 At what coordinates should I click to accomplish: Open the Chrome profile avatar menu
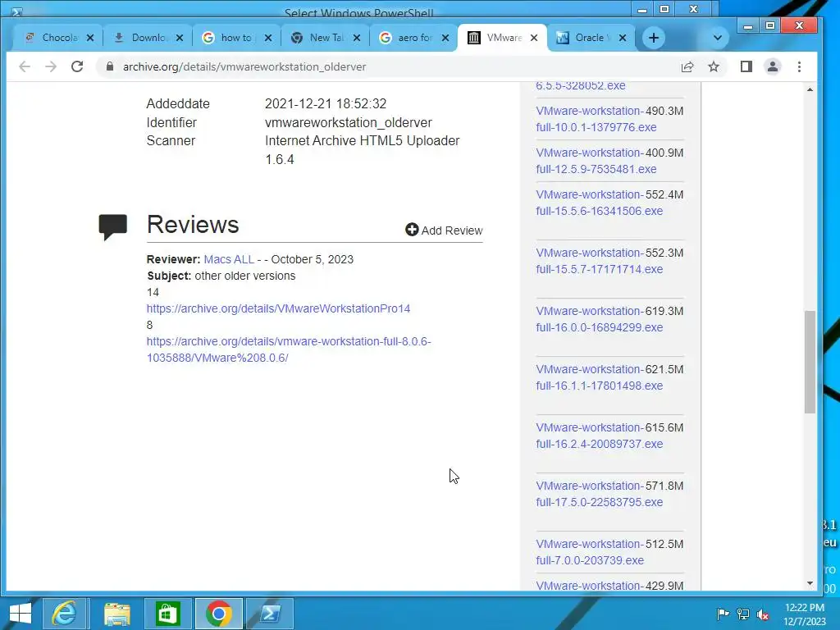(773, 66)
